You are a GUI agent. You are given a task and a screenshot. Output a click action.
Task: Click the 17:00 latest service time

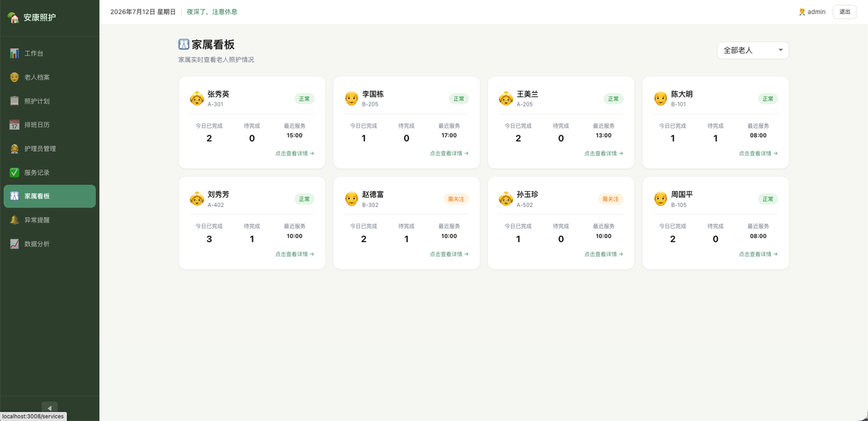pyautogui.click(x=449, y=136)
